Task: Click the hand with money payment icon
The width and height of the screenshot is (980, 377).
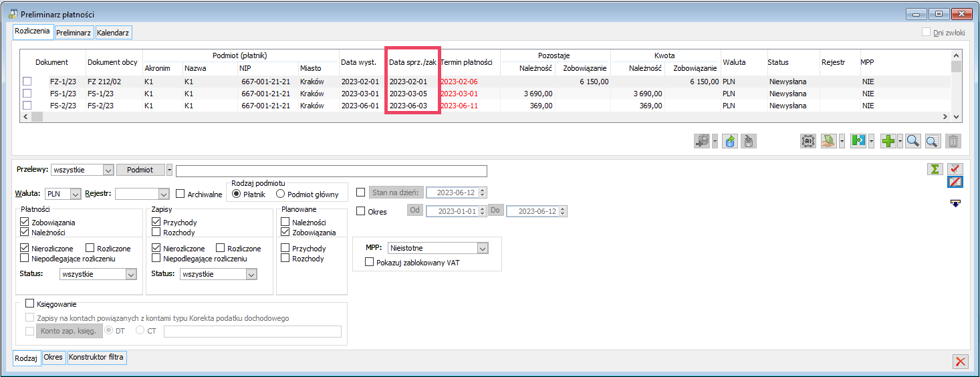Action: coord(829,141)
